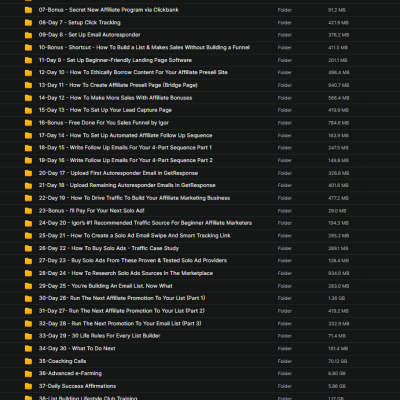400x400 pixels.
Task: Select 18-Day 15 Write Follow Up Emails Part 1
Action: [125, 148]
